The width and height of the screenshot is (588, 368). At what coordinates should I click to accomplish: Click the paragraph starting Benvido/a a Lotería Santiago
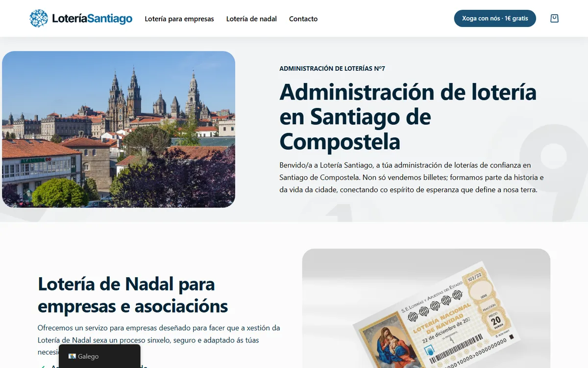coord(412,177)
